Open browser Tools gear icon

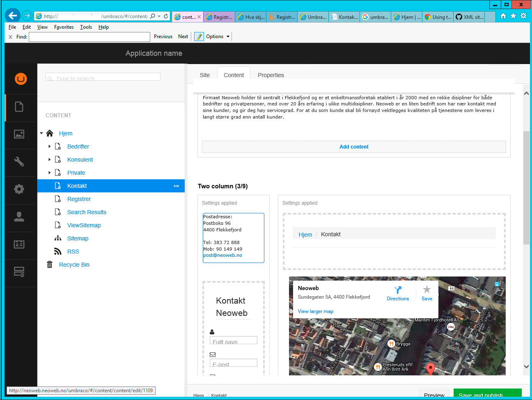point(523,16)
